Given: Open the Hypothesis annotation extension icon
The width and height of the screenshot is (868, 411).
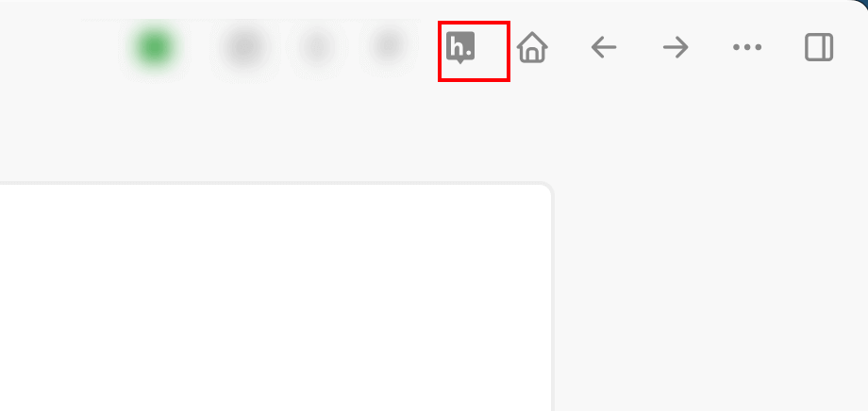Looking at the screenshot, I should [460, 47].
